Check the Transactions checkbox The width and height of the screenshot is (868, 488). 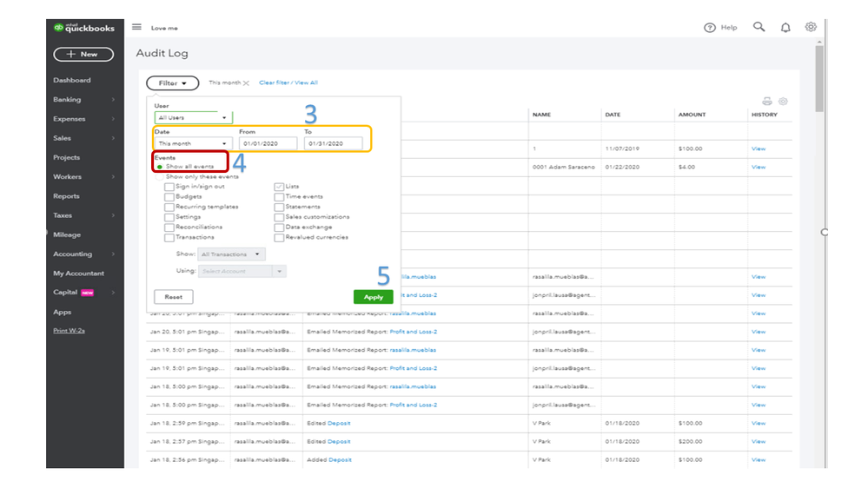pos(169,237)
